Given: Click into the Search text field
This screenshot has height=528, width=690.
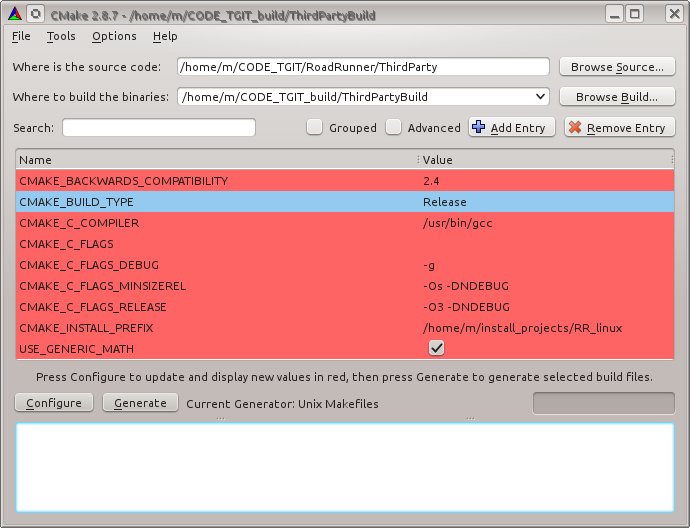Looking at the screenshot, I should [x=159, y=128].
